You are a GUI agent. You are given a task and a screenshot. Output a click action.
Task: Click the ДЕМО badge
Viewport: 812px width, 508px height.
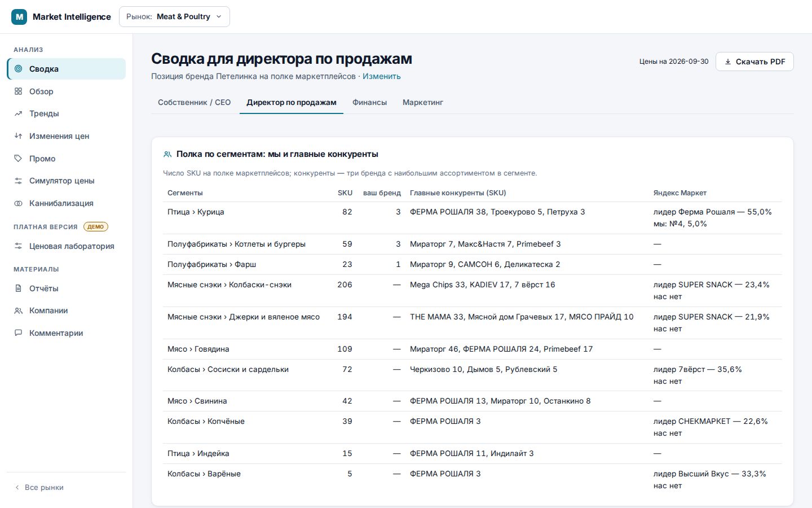[x=95, y=226]
